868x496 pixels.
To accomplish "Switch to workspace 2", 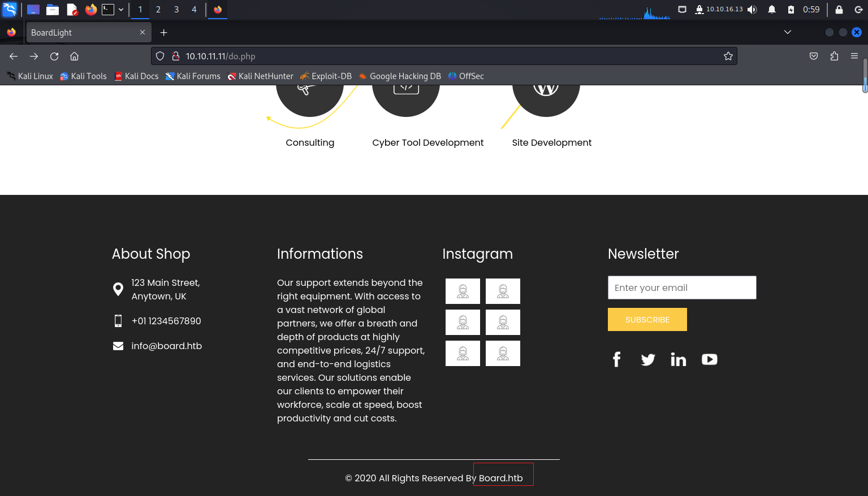I will click(158, 9).
